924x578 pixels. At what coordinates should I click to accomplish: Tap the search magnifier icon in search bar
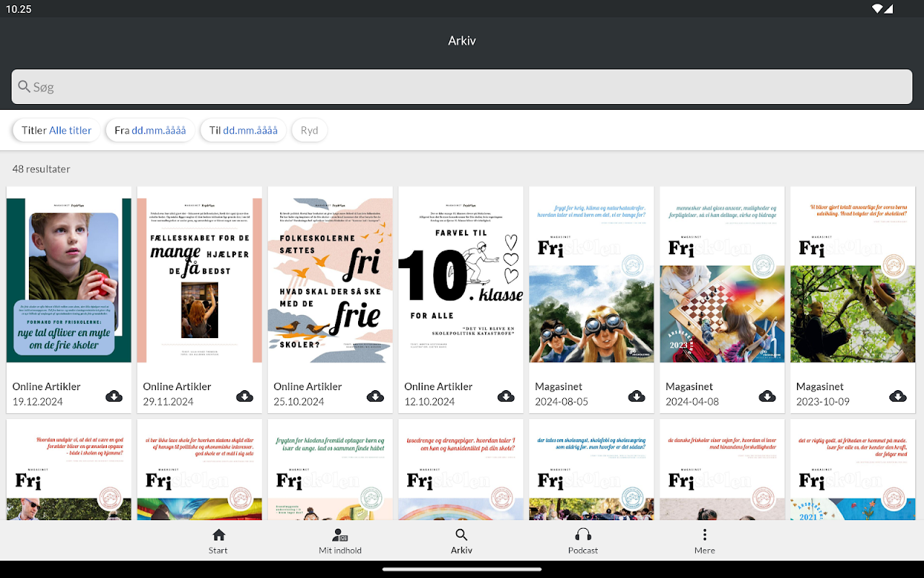click(x=25, y=87)
